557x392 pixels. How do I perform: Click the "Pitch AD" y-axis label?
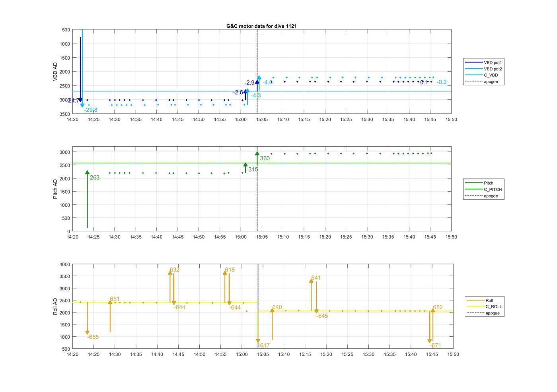tap(55, 189)
